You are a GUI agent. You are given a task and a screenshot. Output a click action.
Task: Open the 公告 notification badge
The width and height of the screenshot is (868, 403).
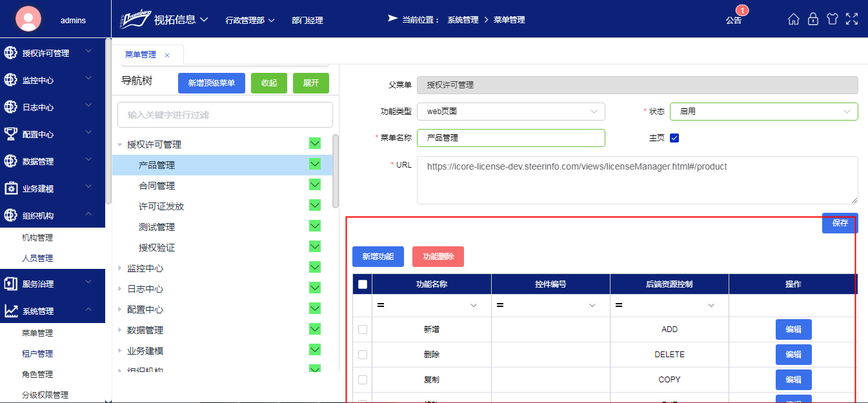pyautogui.click(x=742, y=11)
